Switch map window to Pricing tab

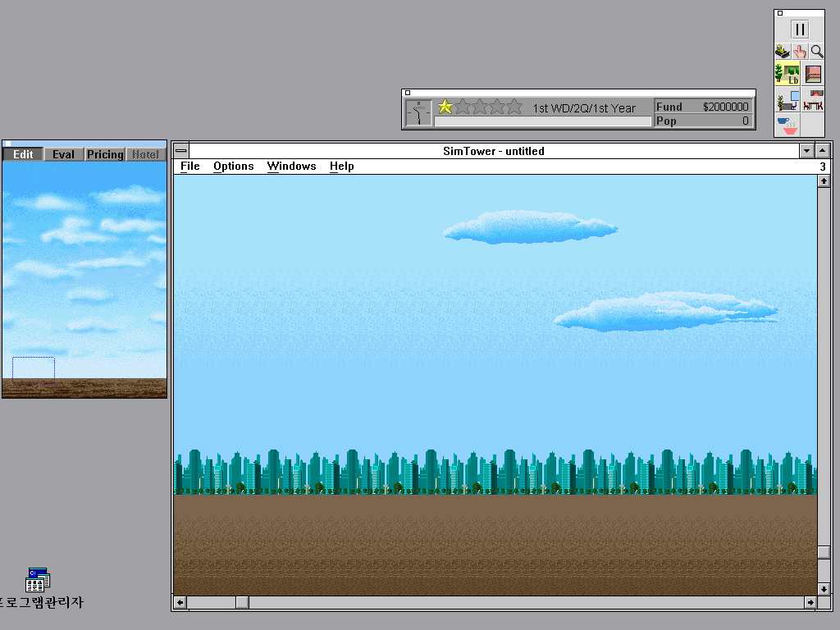105,154
